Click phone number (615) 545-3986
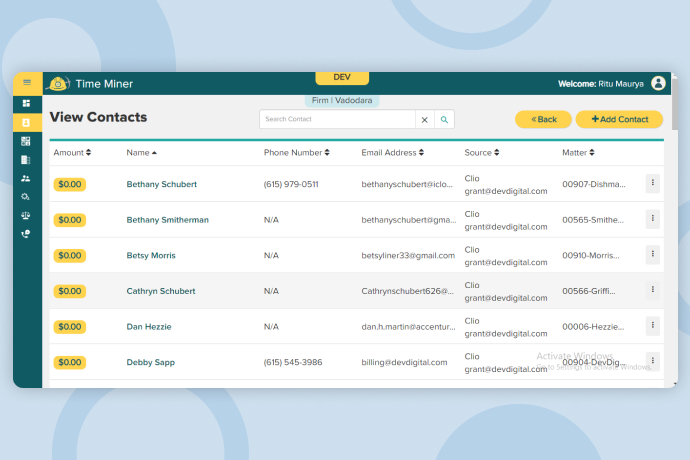The height and width of the screenshot is (460, 690). click(x=293, y=363)
